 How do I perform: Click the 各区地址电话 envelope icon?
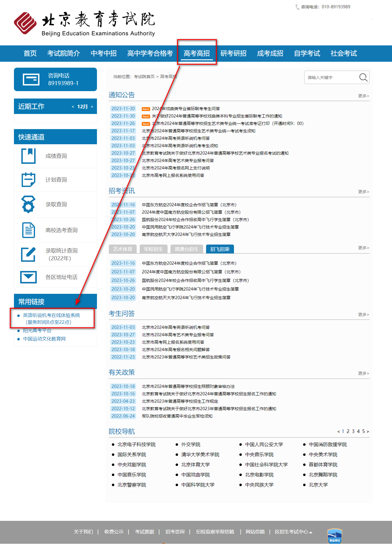coord(28,277)
